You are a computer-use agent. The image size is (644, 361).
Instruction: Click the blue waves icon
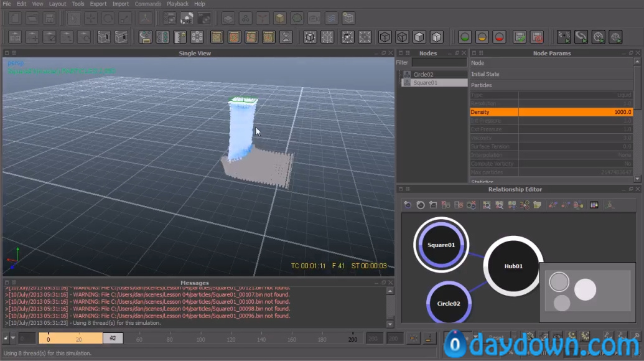[x=332, y=18]
